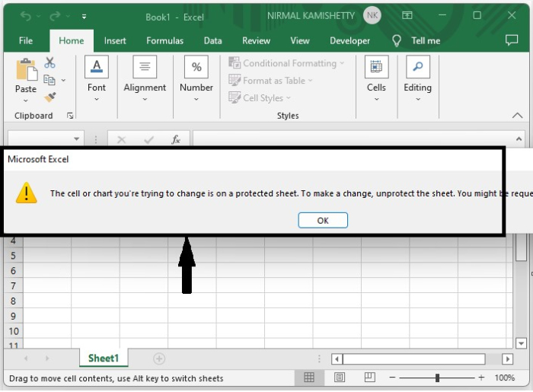Select row header 10
This screenshot has width=533, height=392.
tap(13, 331)
